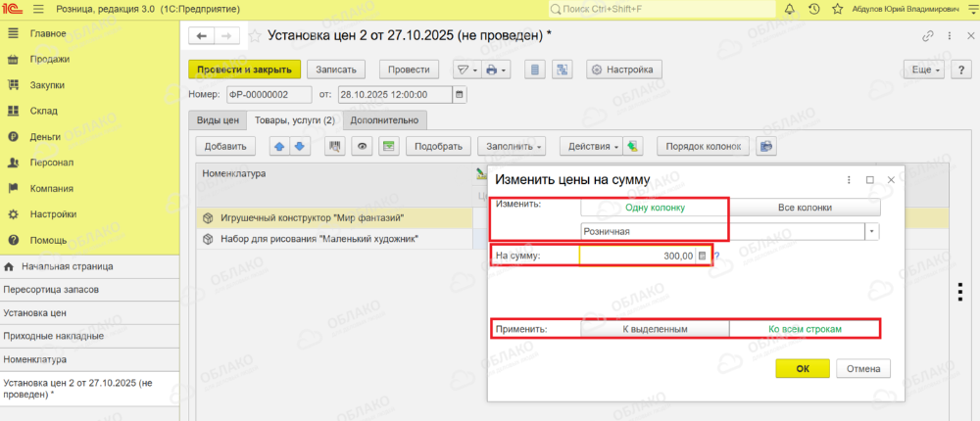Screen dimensions: 980x421
Task: Apply Ко всем строкам option
Action: pyautogui.click(x=805, y=329)
